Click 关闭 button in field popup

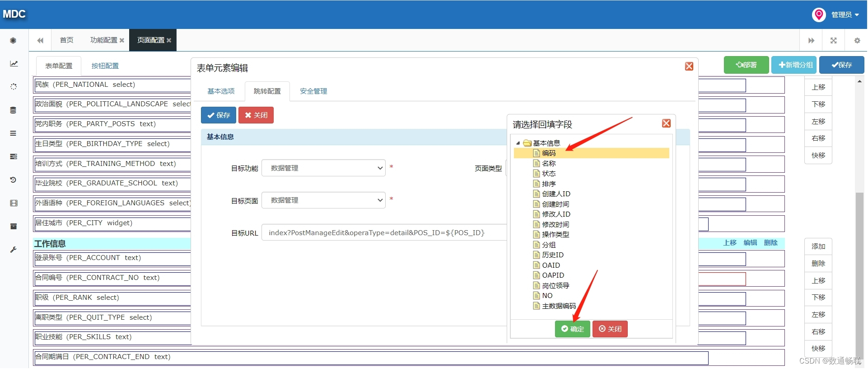pyautogui.click(x=610, y=329)
